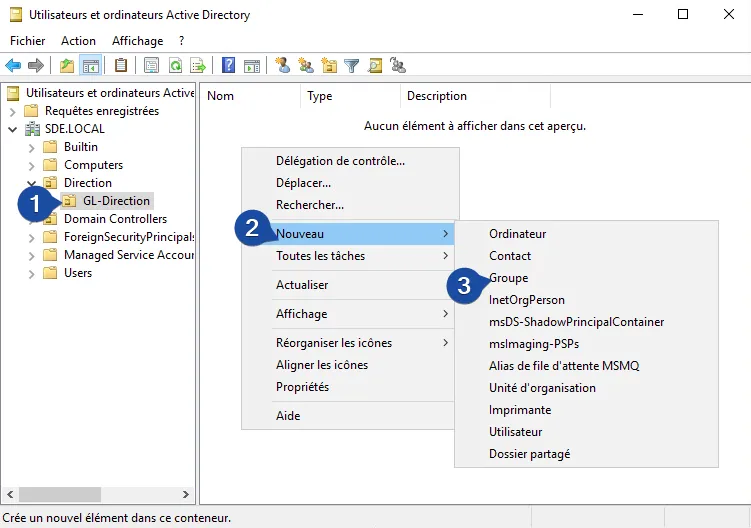Open Help via the blue question mark icon

coord(229,66)
